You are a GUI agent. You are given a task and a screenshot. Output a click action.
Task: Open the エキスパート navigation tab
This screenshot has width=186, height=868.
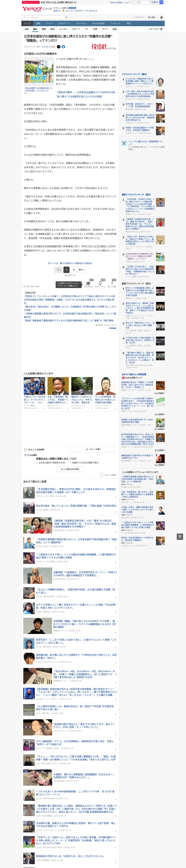click(x=64, y=24)
